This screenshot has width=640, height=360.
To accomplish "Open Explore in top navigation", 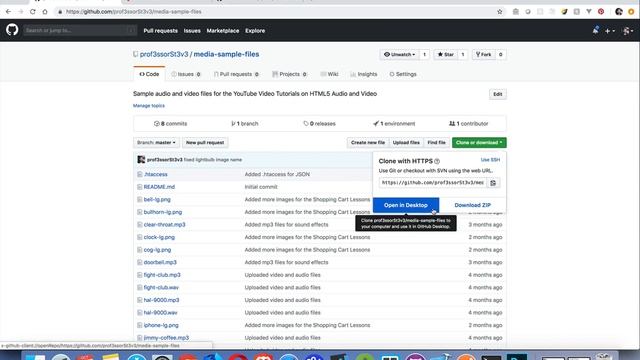I will [x=255, y=31].
